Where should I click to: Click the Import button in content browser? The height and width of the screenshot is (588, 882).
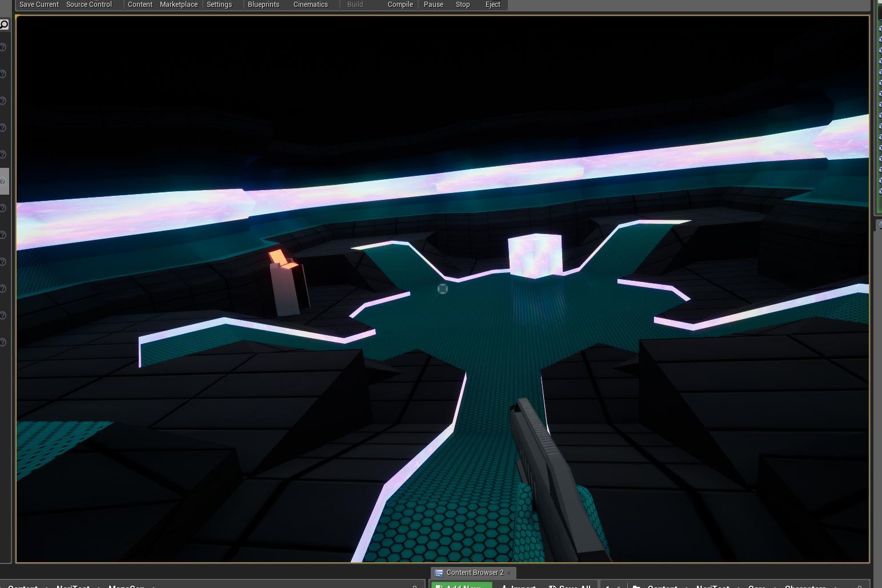(519, 586)
